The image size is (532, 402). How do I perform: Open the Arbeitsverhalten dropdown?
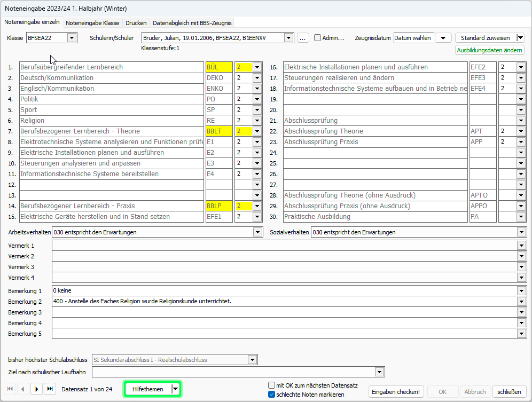pyautogui.click(x=258, y=232)
